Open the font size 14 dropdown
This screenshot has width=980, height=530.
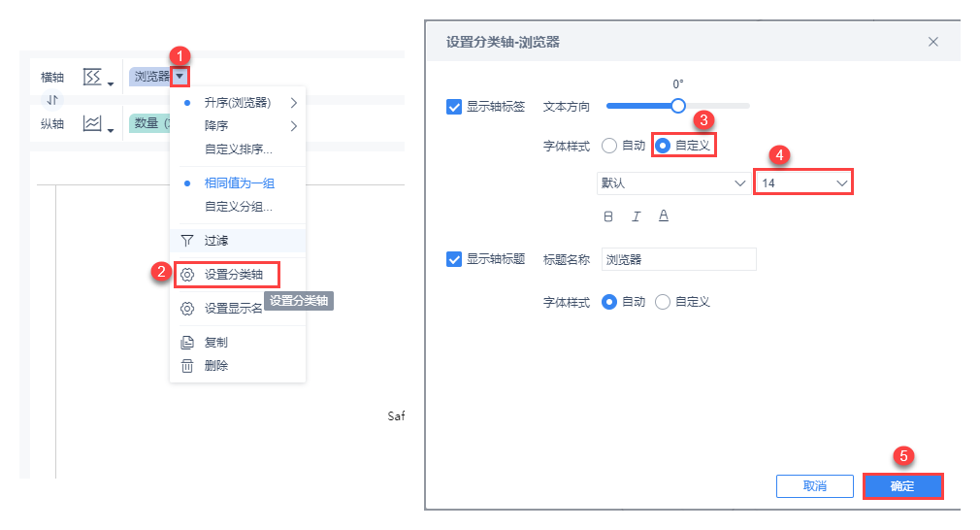[x=803, y=182]
